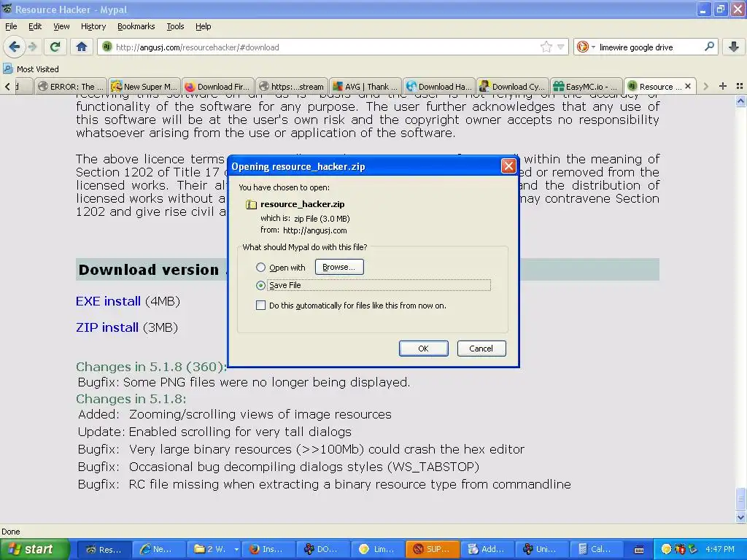This screenshot has width=747, height=560.
Task: Open a new tab with the plus button
Action: [723, 86]
